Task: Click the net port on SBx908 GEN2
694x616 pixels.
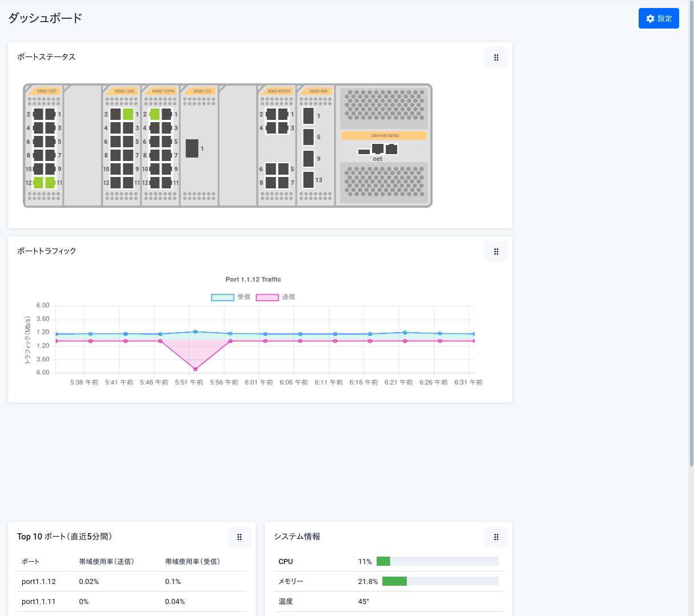Action: pyautogui.click(x=377, y=149)
